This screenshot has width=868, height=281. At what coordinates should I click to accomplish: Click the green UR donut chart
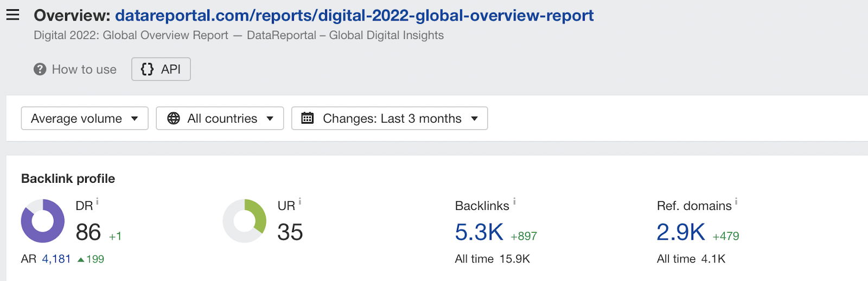[x=245, y=221]
